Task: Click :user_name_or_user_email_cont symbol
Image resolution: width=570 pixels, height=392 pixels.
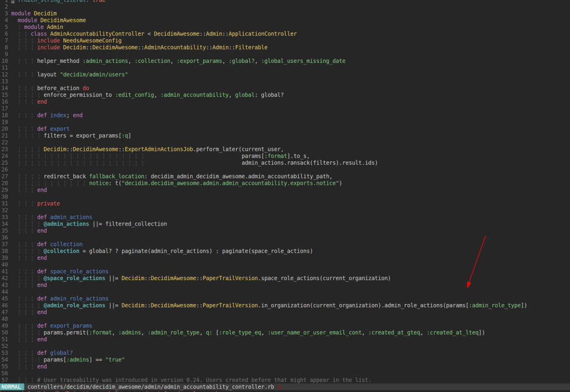Action: (x=315, y=333)
